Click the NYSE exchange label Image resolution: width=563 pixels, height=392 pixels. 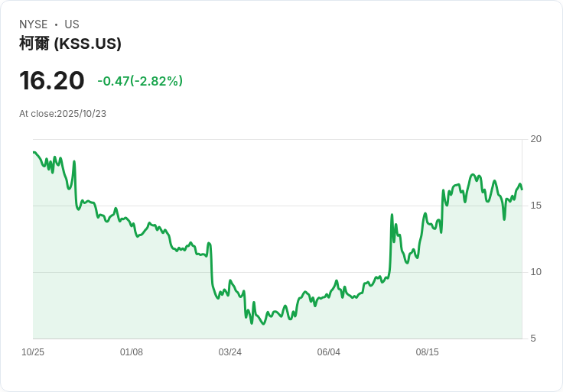click(34, 24)
